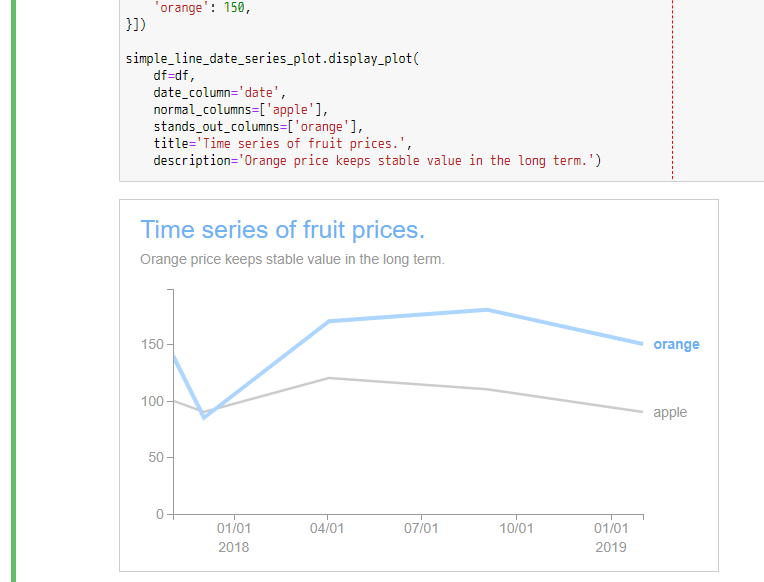
Task: Click the stands_out_columns=['orange'] code line
Action: coord(260,126)
